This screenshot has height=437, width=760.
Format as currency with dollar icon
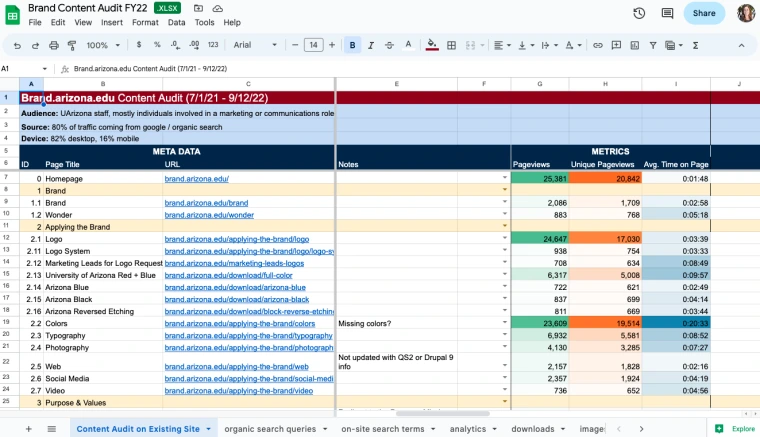click(x=139, y=45)
